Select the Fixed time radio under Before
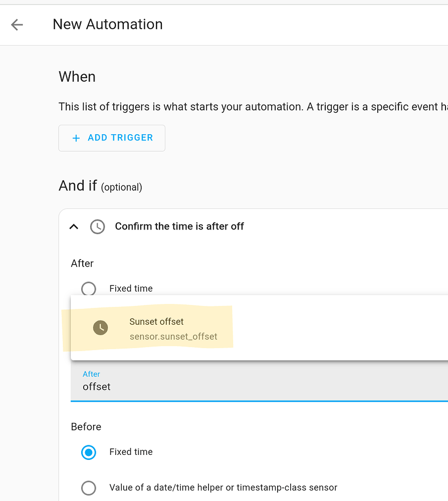The height and width of the screenshot is (501, 448). coord(89,452)
